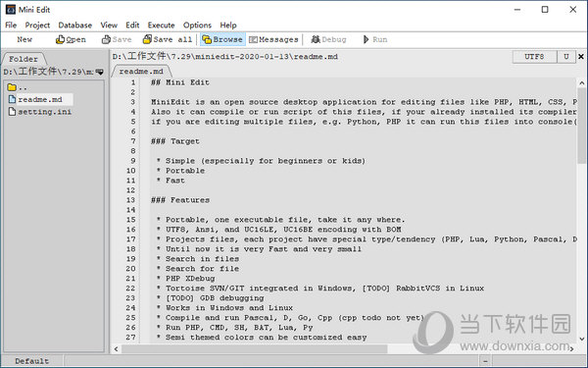Open the Options menu

pos(197,26)
